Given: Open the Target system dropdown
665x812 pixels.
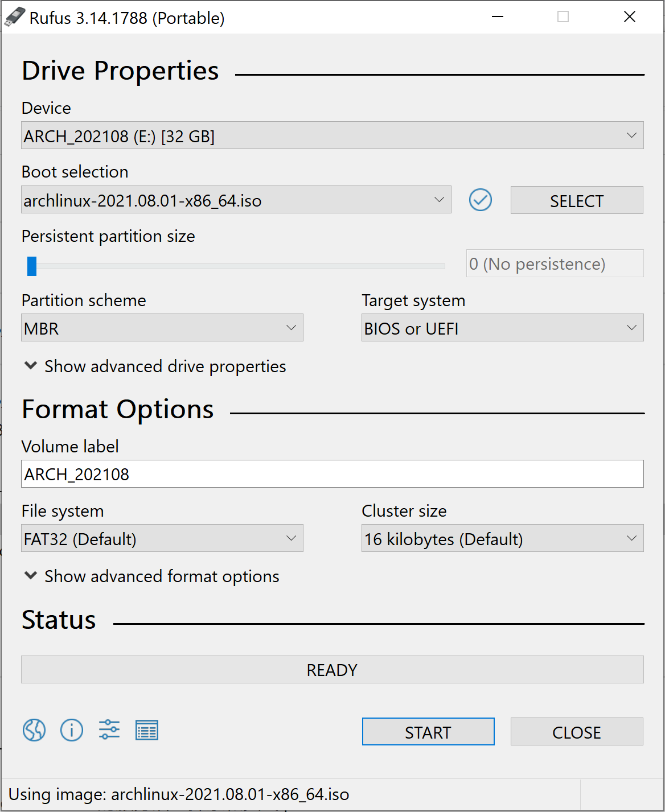Looking at the screenshot, I should pos(502,328).
